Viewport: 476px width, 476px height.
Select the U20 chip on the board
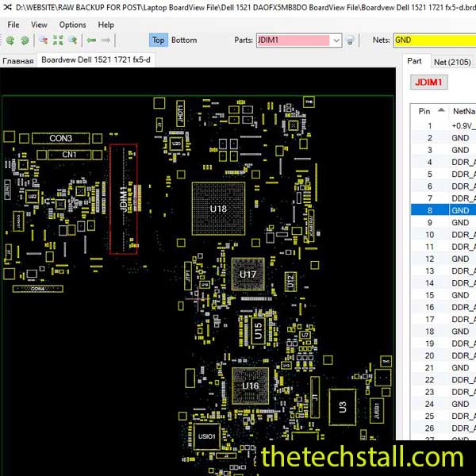176,144
